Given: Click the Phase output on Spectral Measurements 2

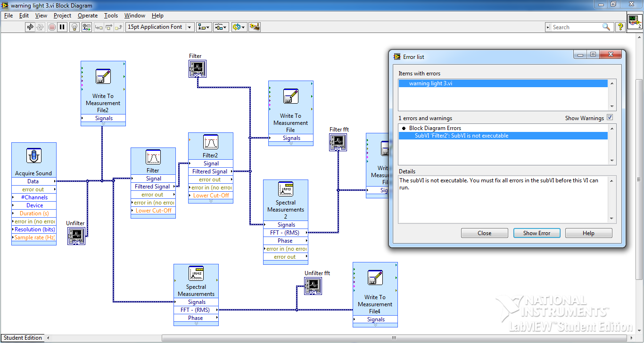Looking at the screenshot, I should (x=286, y=241).
